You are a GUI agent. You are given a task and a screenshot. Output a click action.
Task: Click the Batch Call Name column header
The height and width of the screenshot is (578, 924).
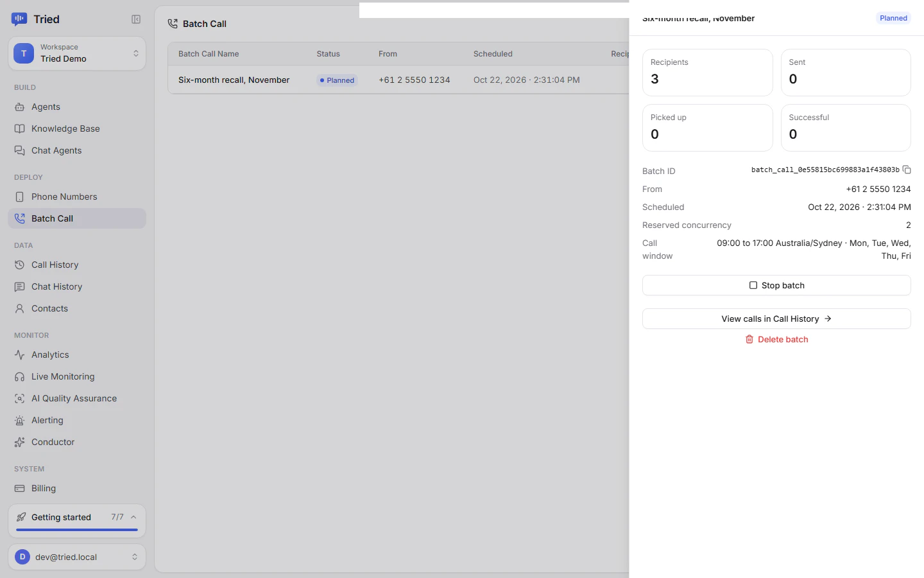pos(209,54)
